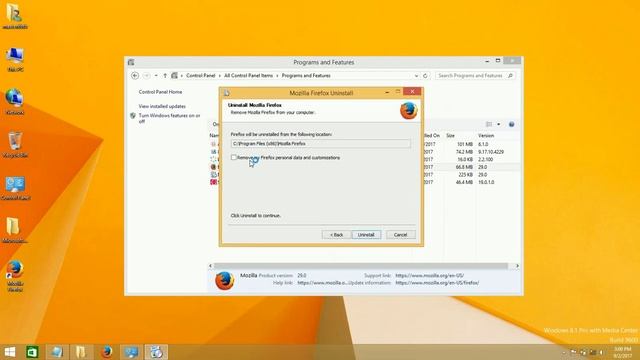Click the Firefox icon in details pane

tap(224, 280)
